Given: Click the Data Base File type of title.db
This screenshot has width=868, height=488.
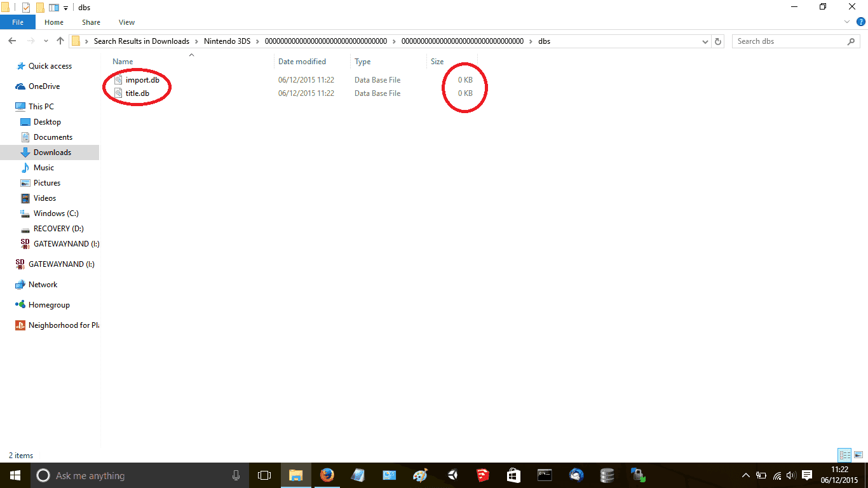Looking at the screenshot, I should (x=377, y=93).
